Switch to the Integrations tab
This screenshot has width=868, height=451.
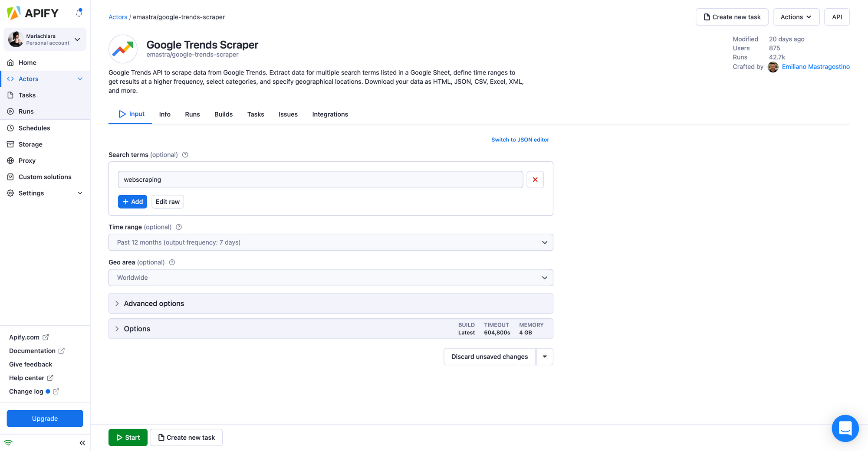[330, 114]
